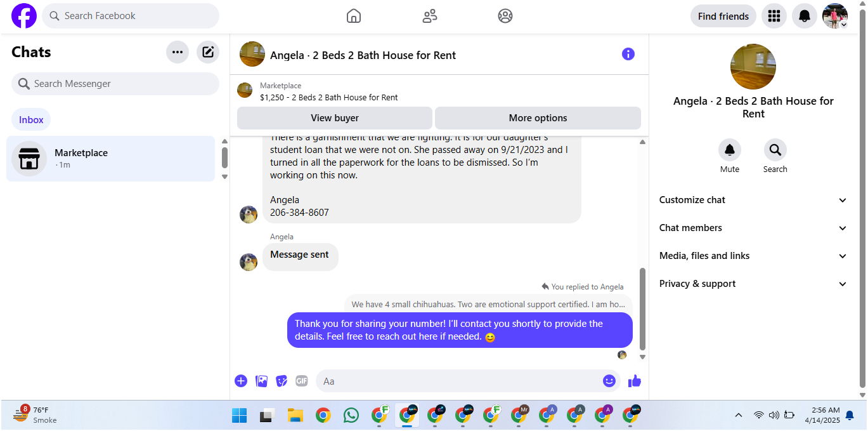Select the Inbox tab

(31, 119)
